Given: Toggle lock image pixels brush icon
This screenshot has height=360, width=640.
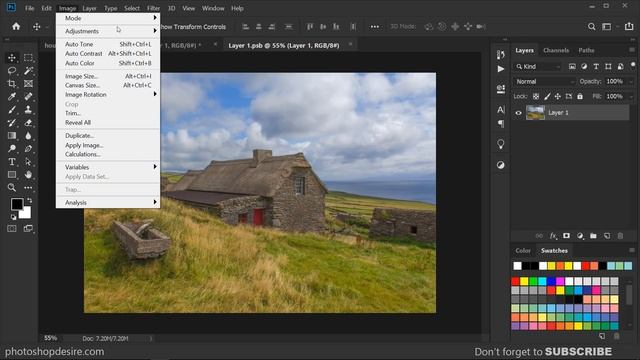Looking at the screenshot, I should point(547,97).
